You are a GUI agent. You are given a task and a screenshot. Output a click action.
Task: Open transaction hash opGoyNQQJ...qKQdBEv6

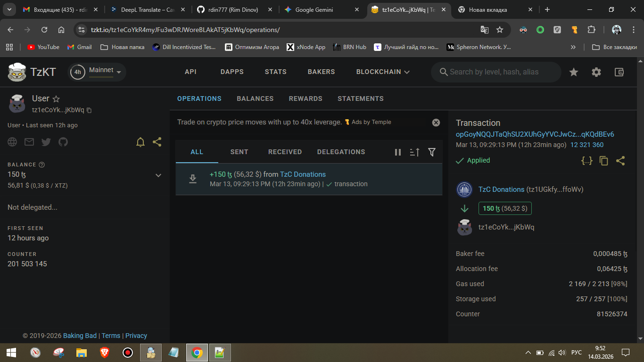click(x=535, y=134)
